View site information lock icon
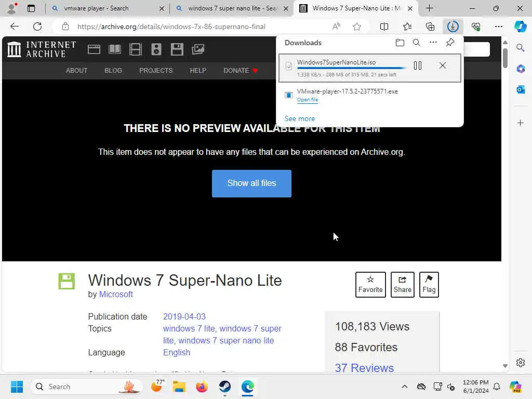Image resolution: width=532 pixels, height=399 pixels. [65, 26]
